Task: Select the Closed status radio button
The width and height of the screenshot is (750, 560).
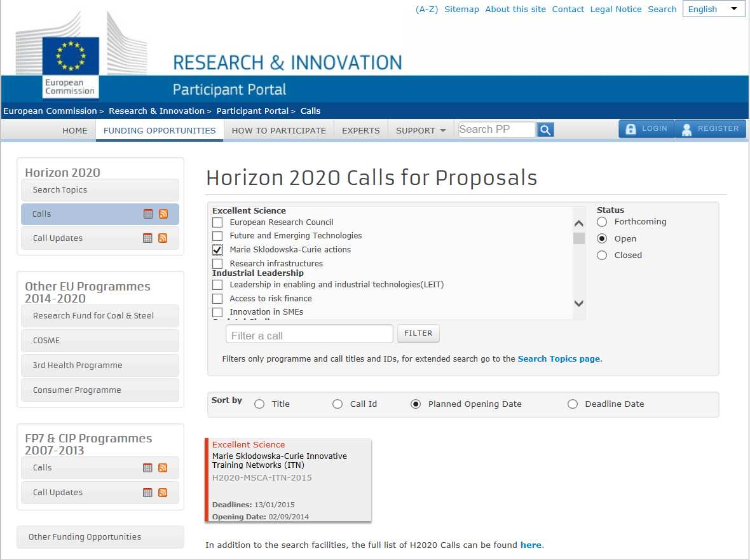Action: coord(602,256)
